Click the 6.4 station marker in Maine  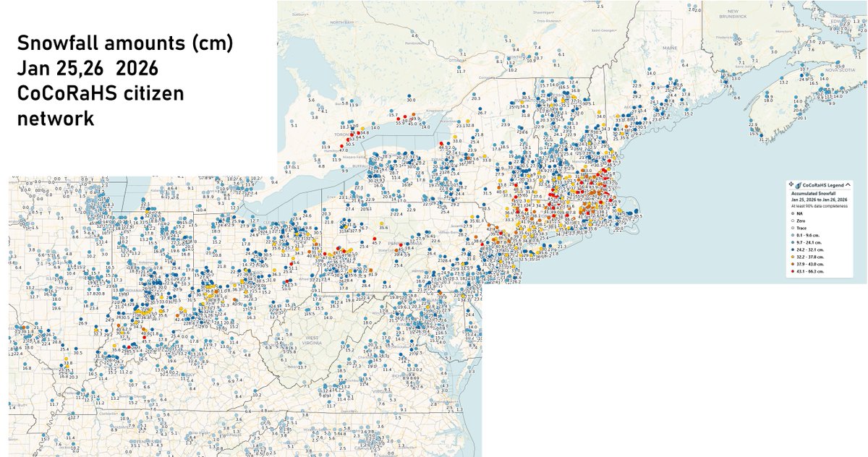(x=683, y=61)
